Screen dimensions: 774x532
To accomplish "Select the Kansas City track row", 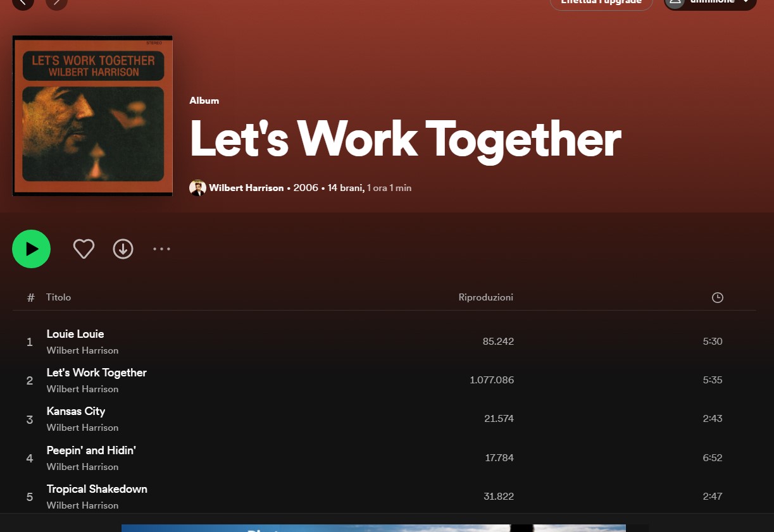I will click(384, 419).
